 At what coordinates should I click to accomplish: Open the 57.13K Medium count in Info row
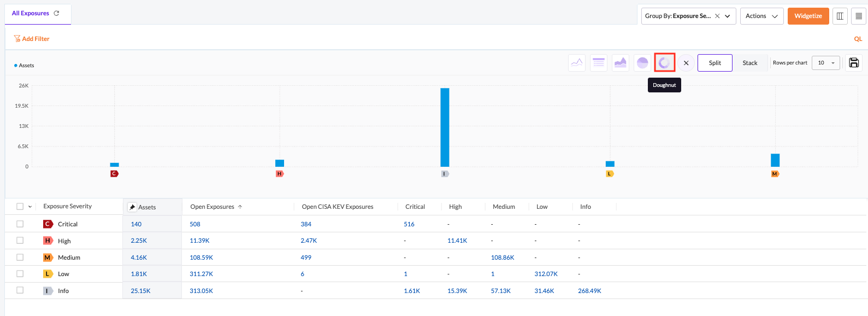[x=501, y=291]
